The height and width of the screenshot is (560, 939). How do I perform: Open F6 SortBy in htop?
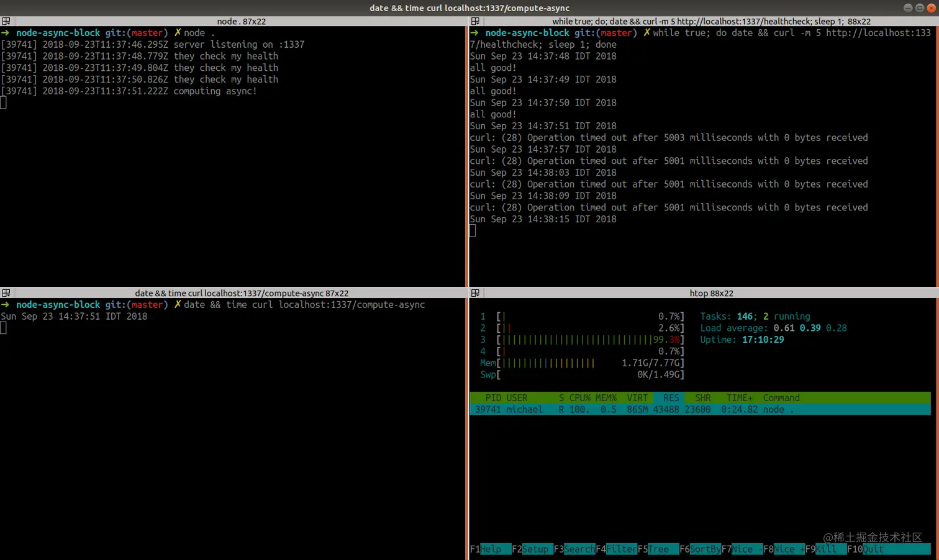[700, 549]
